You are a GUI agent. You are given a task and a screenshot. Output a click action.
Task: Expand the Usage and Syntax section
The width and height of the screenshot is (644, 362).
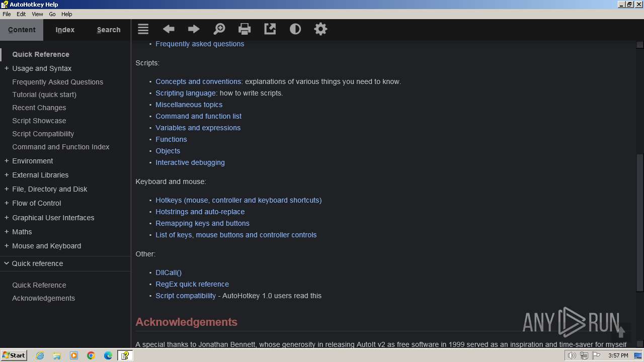7,68
